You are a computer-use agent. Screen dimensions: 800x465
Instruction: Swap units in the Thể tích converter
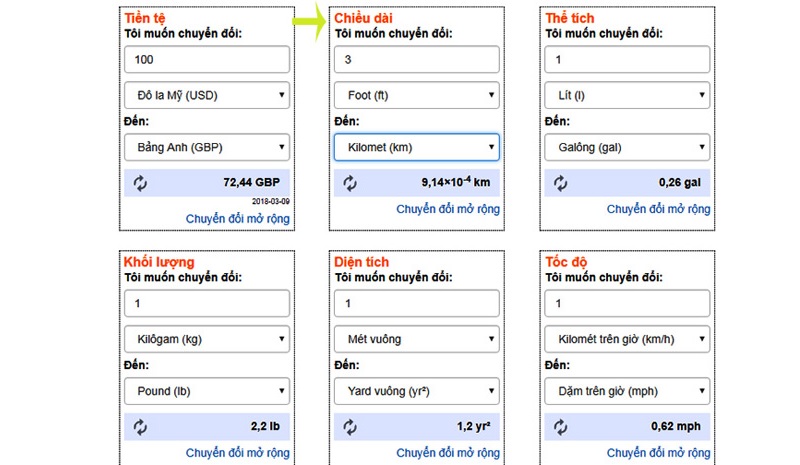pyautogui.click(x=561, y=183)
